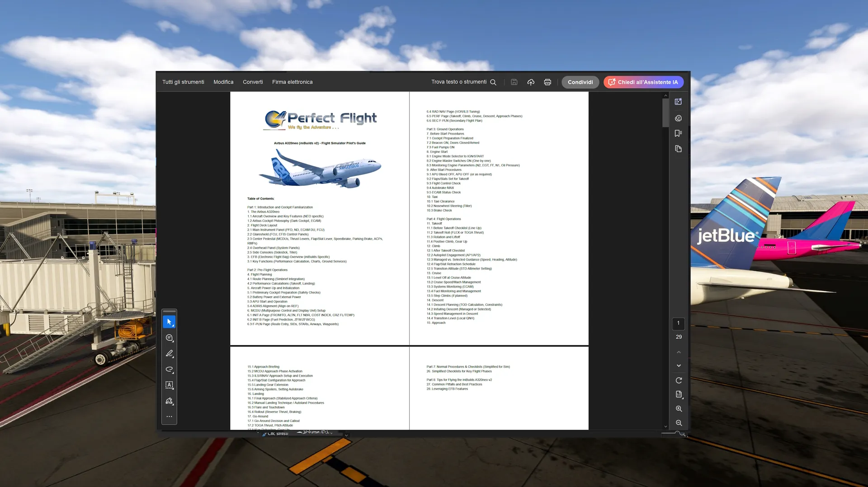Open the page display options menu
Screen dimensions: 868x487
[679, 394]
